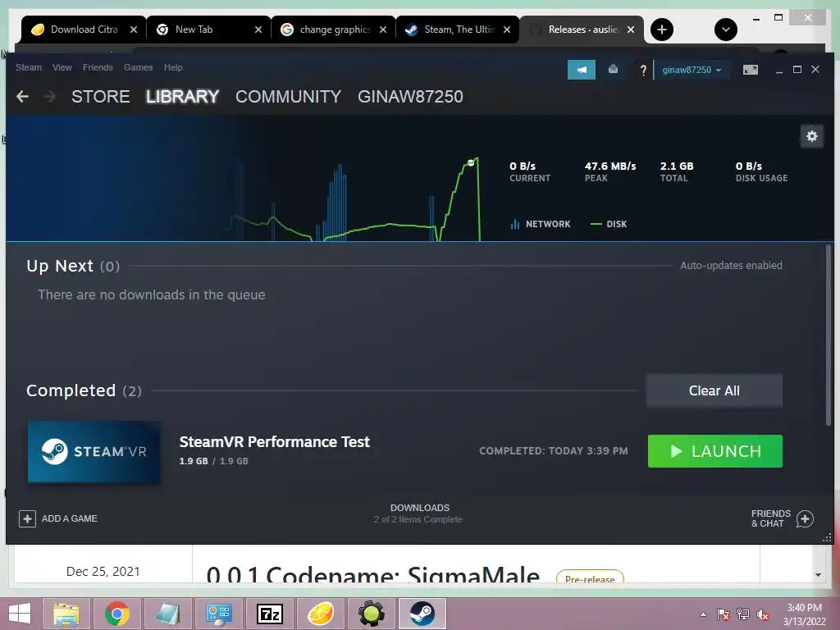Screen dimensions: 840x630
Task: Launch SteamVR Performance Test
Action: [x=715, y=451]
